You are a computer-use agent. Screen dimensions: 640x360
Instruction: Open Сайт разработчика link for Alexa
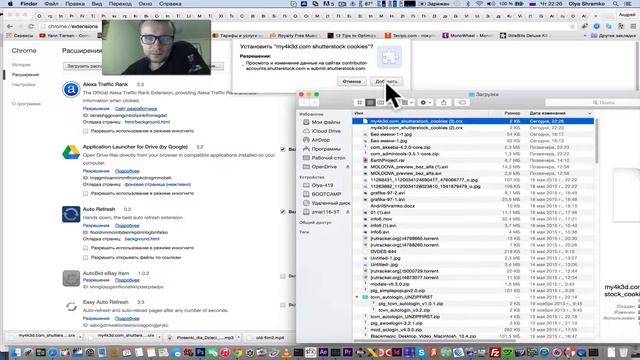point(136,109)
